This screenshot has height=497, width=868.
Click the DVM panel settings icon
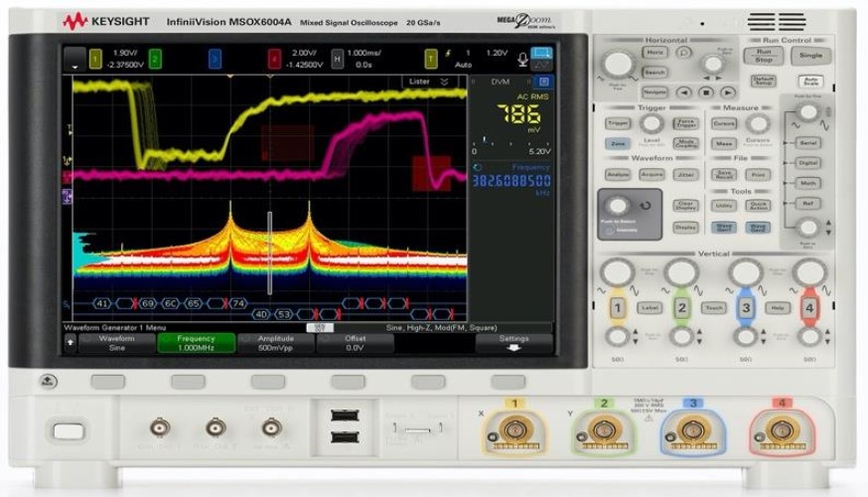pos(543,82)
